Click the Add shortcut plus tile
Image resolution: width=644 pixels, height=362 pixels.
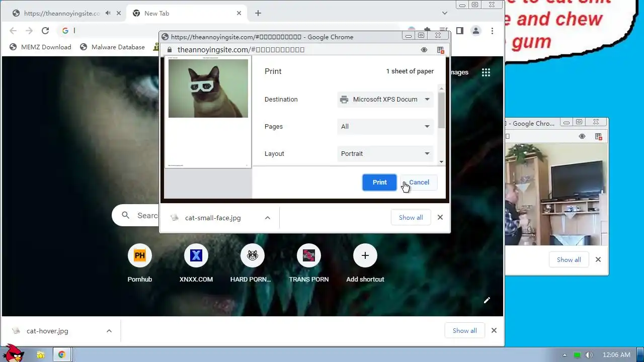(365, 262)
